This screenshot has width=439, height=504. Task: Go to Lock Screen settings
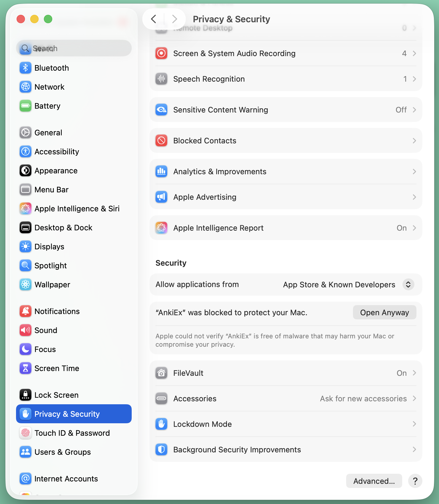[74, 395]
